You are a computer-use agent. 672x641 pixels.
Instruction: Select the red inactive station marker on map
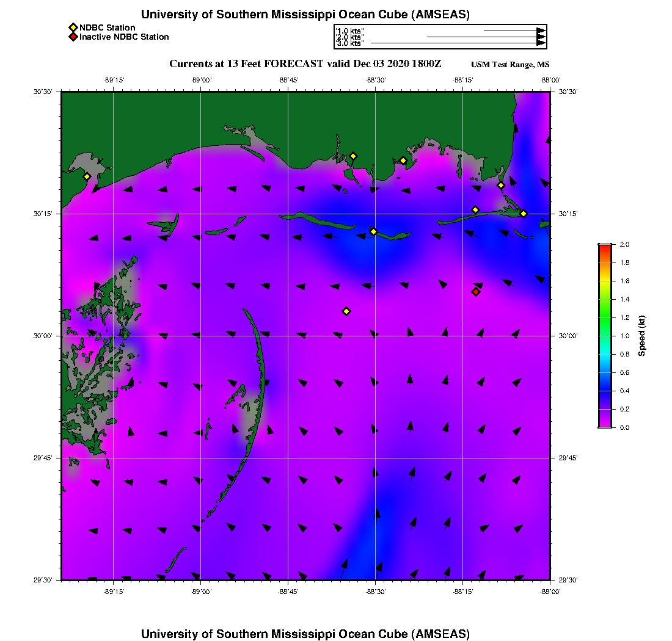(x=476, y=292)
